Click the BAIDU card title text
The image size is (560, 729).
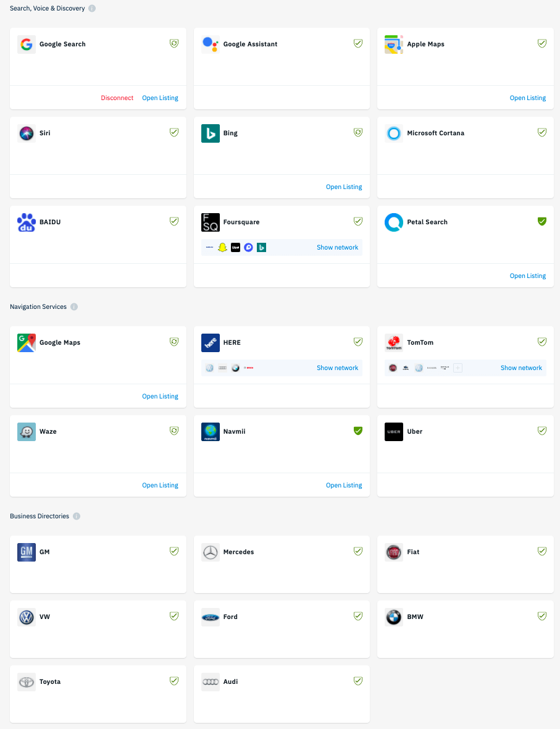[50, 222]
